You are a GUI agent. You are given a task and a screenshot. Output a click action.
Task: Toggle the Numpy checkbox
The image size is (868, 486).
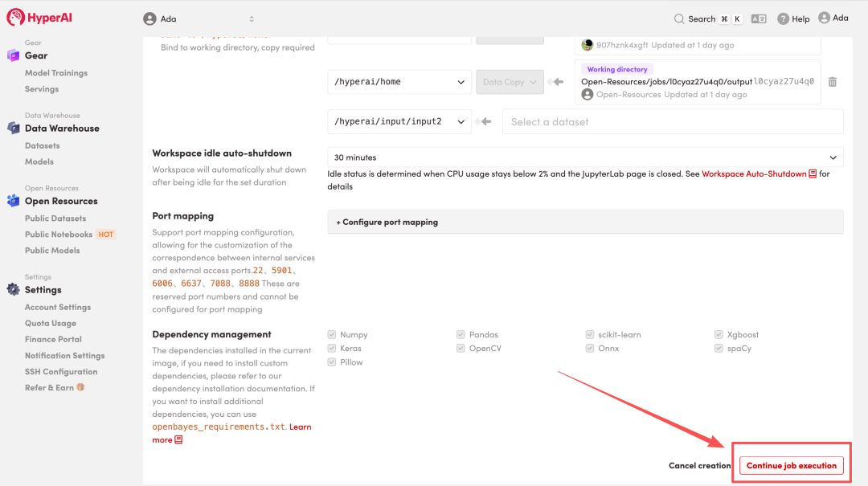point(332,334)
